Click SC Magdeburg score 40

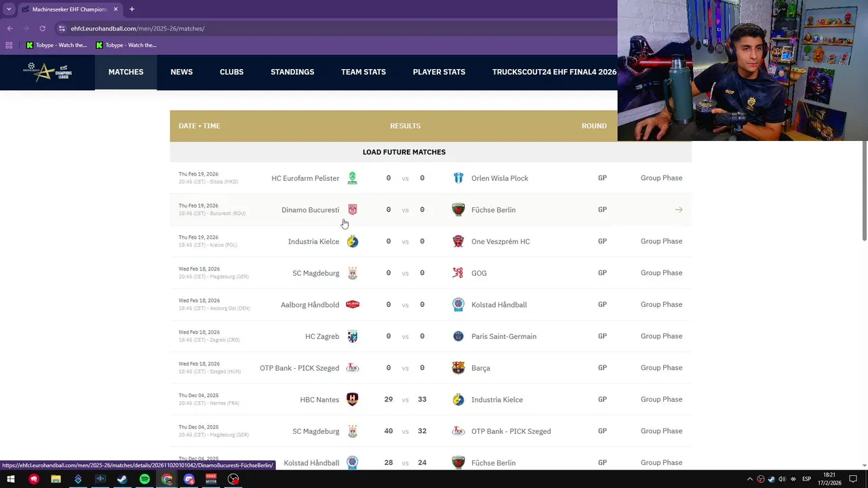pos(389,431)
